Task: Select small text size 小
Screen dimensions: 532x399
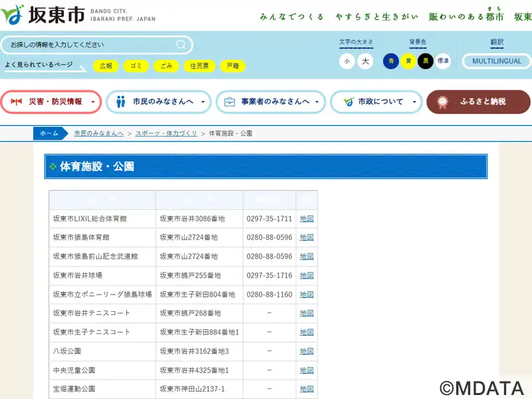Action: 346,61
